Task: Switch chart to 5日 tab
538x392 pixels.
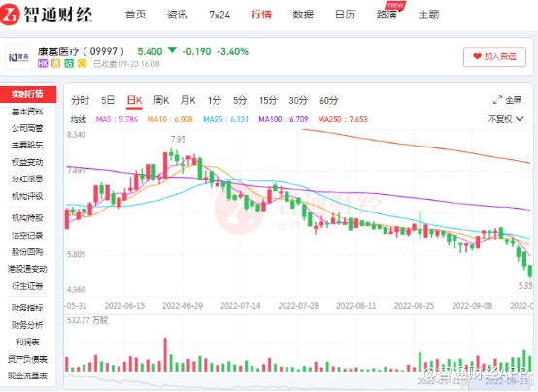Action: point(108,101)
